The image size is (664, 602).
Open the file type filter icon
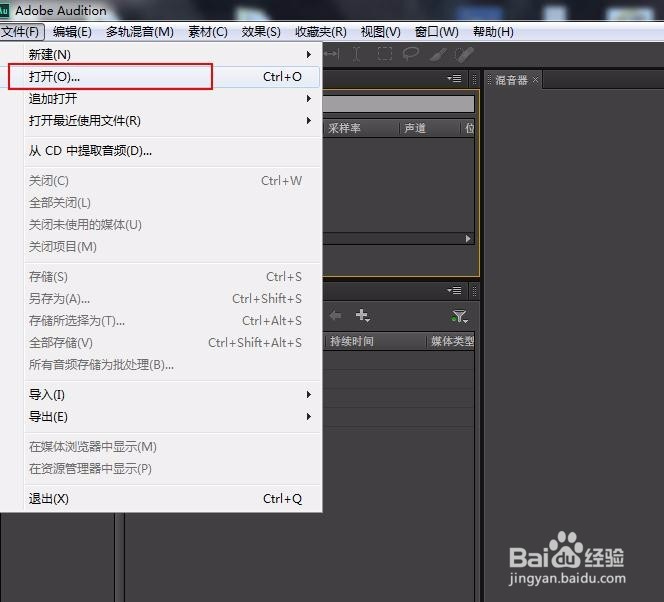(459, 316)
